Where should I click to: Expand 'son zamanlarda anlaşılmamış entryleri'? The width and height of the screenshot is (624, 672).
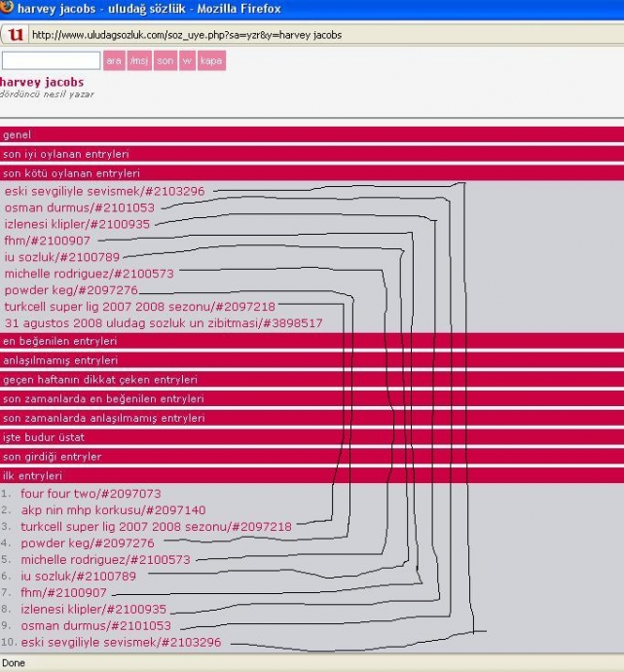[x=312, y=418]
